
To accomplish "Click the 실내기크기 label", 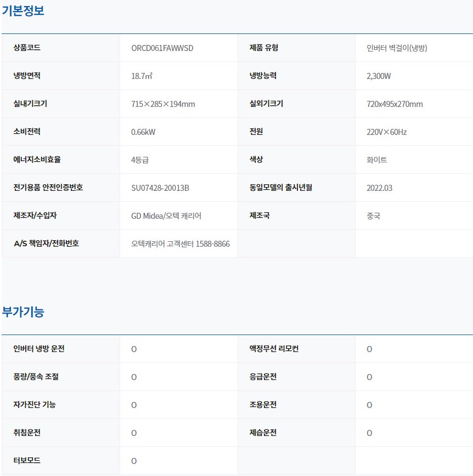I will tap(30, 104).
